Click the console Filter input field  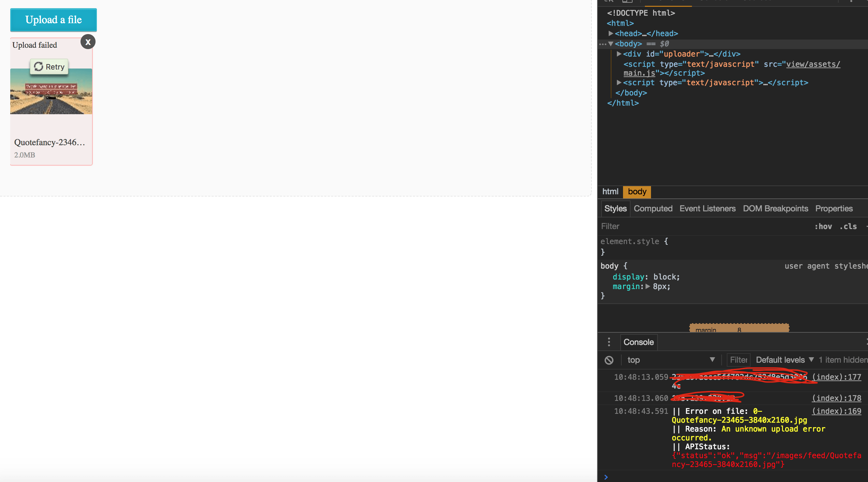pyautogui.click(x=738, y=360)
